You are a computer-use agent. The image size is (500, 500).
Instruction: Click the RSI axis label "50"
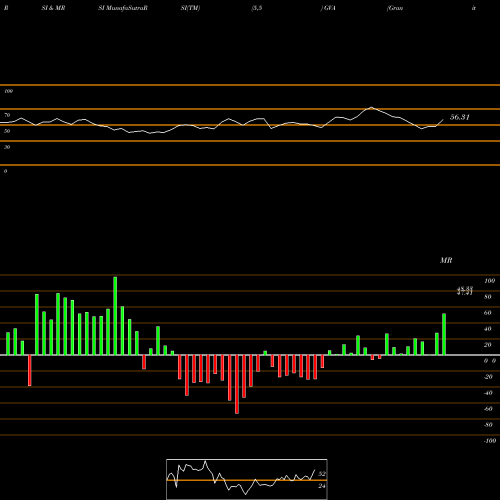7,131
